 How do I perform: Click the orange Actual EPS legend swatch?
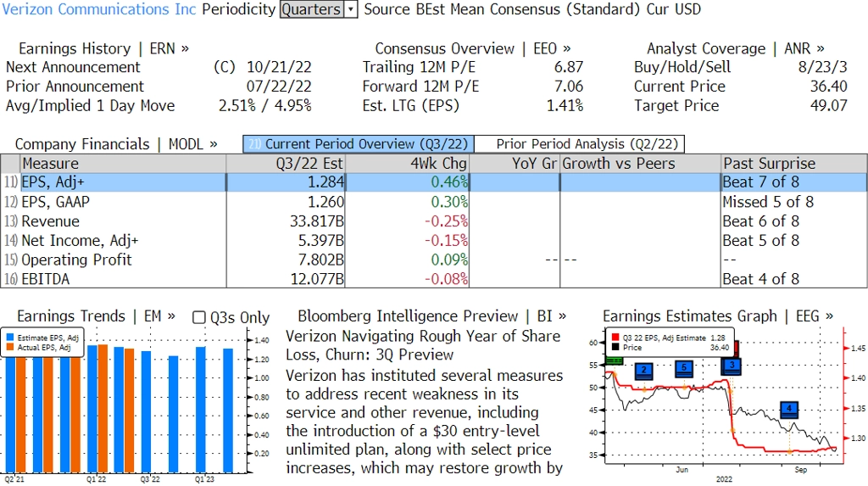(x=10, y=348)
